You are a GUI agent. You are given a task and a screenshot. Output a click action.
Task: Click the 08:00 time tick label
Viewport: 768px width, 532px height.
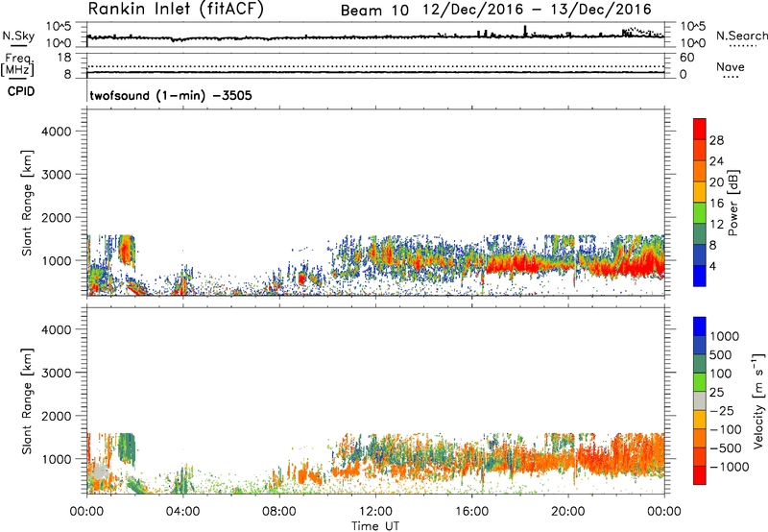click(x=278, y=512)
